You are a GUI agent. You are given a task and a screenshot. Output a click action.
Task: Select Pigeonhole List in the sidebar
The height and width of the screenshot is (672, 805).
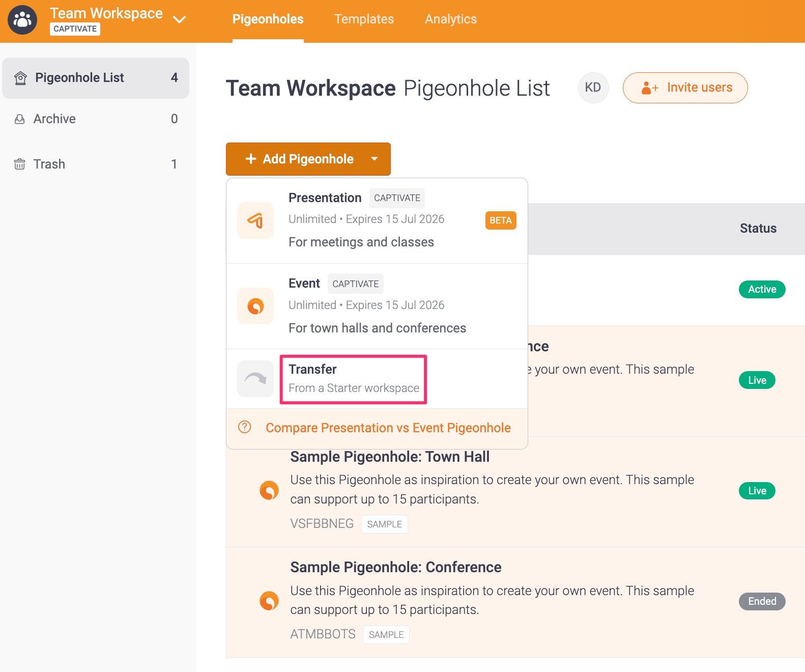click(x=96, y=78)
